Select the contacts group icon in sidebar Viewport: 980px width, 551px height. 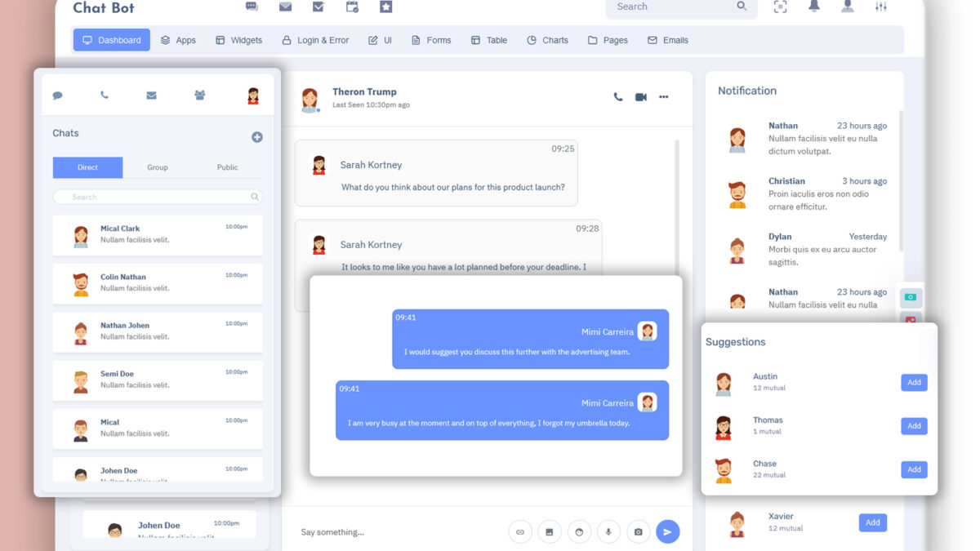point(198,95)
